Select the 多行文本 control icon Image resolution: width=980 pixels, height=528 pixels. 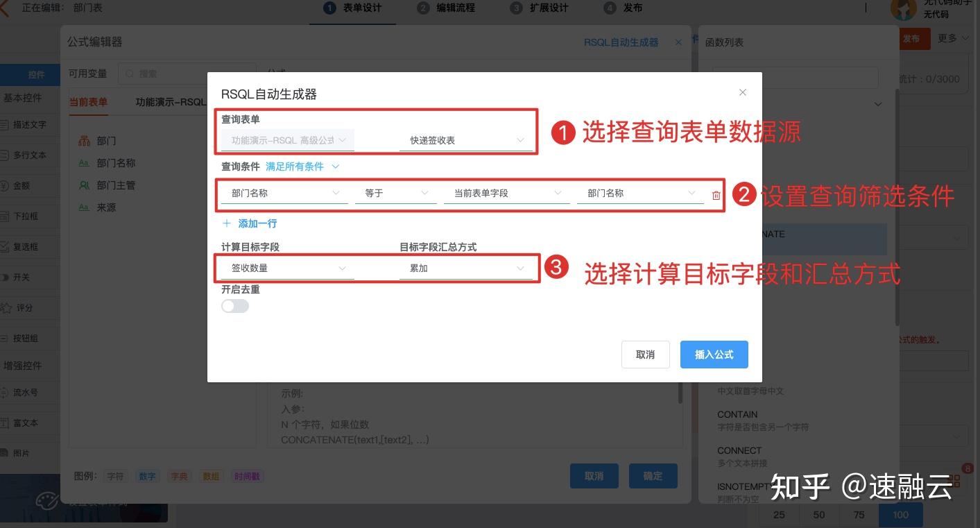(x=28, y=155)
